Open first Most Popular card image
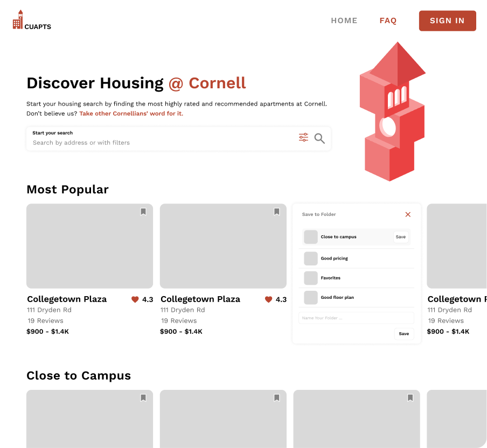This screenshot has width=487, height=448. click(90, 246)
